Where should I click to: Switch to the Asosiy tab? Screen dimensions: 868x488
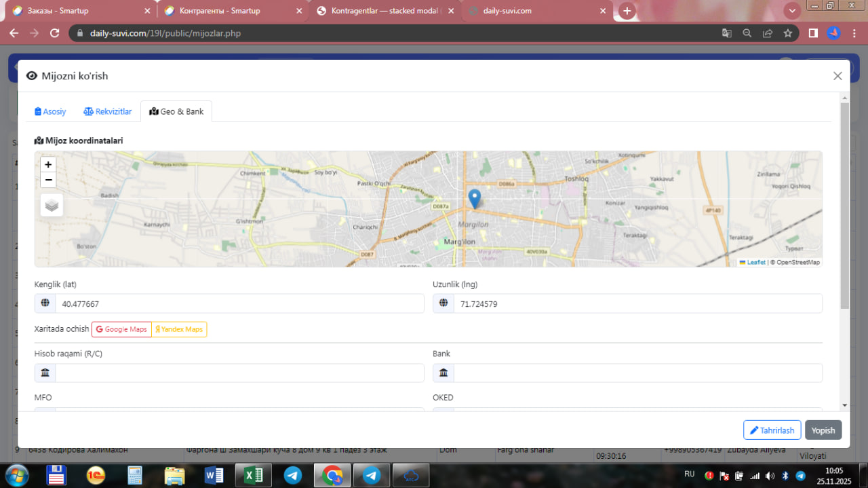coord(51,111)
